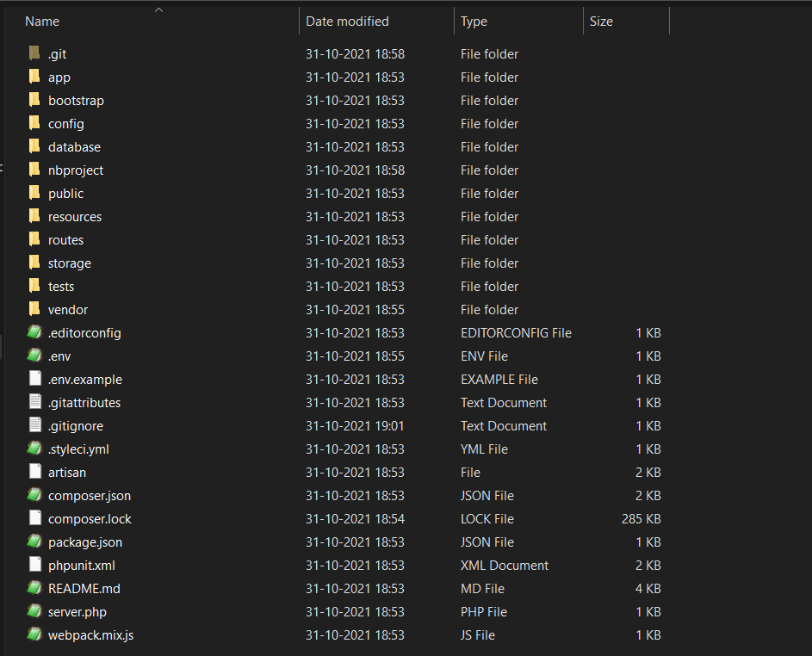Click the 'LOCK File' type cell
This screenshot has width=812, height=656.
[x=487, y=519]
